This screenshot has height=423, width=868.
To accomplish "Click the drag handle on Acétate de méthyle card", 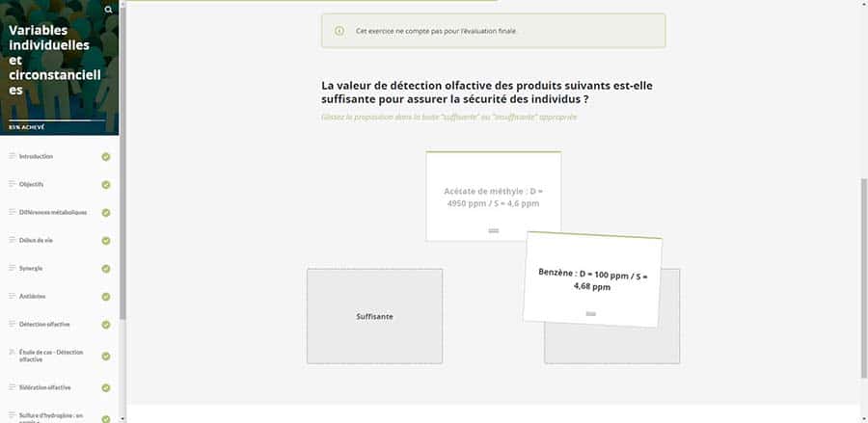I will point(493,231).
